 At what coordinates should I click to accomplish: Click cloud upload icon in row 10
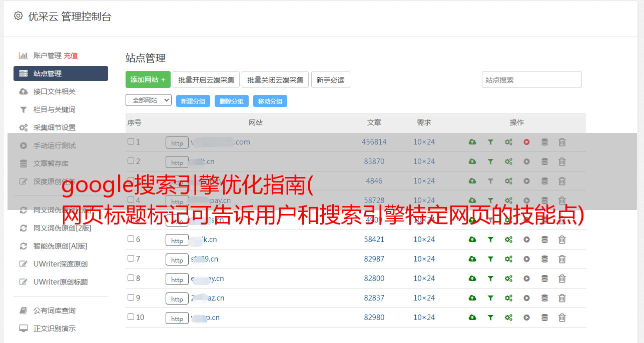click(472, 317)
